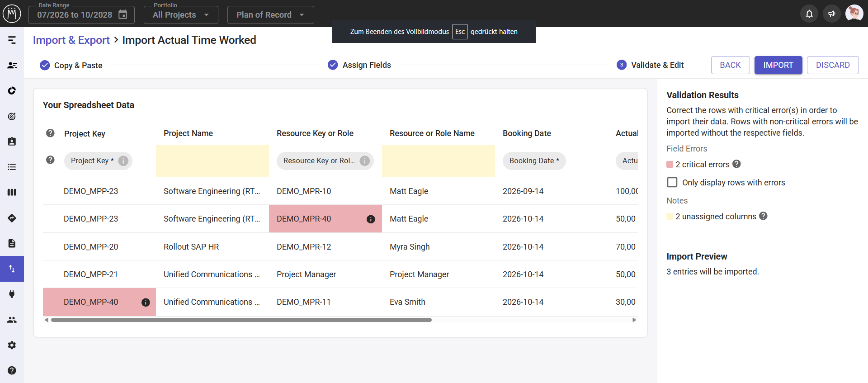Click the info icon on Project Key * chip
868x383 pixels.
123,161
